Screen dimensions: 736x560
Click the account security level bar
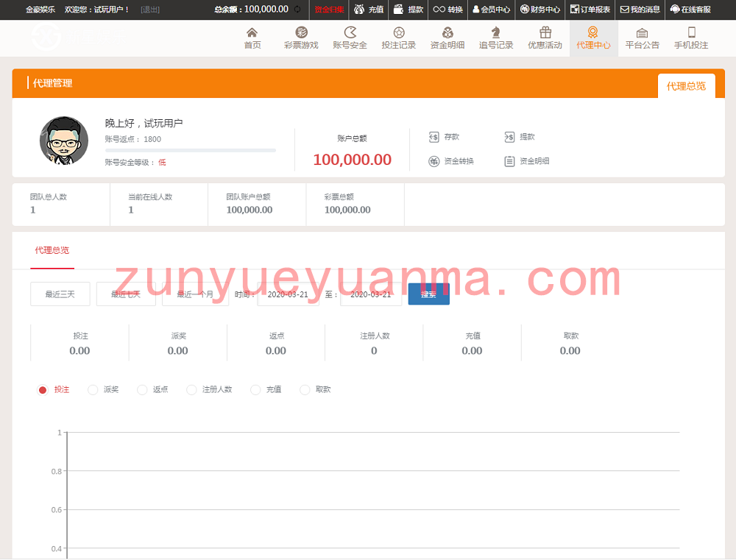[x=191, y=151]
